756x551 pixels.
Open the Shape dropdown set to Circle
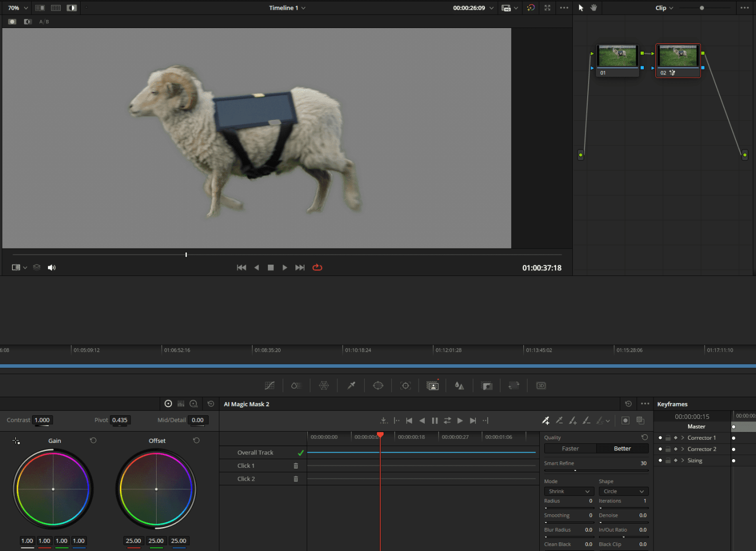[x=623, y=491]
